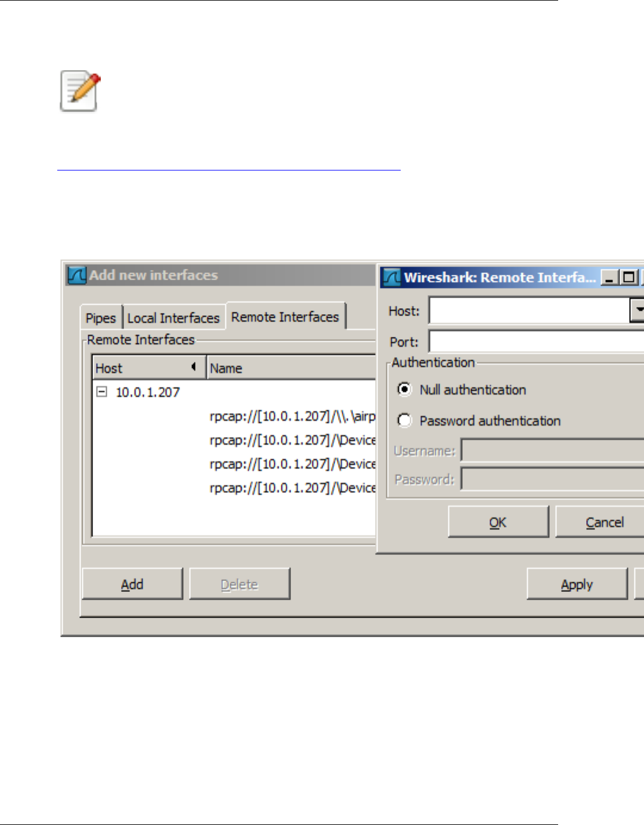Switch to the Pipes tab
This screenshot has height=825, width=644.
point(101,318)
